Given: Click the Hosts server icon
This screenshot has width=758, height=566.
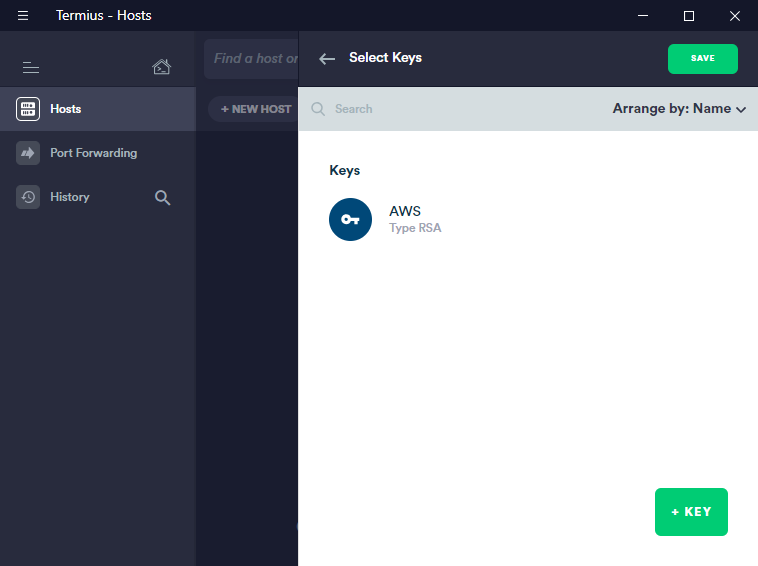Looking at the screenshot, I should (x=28, y=109).
